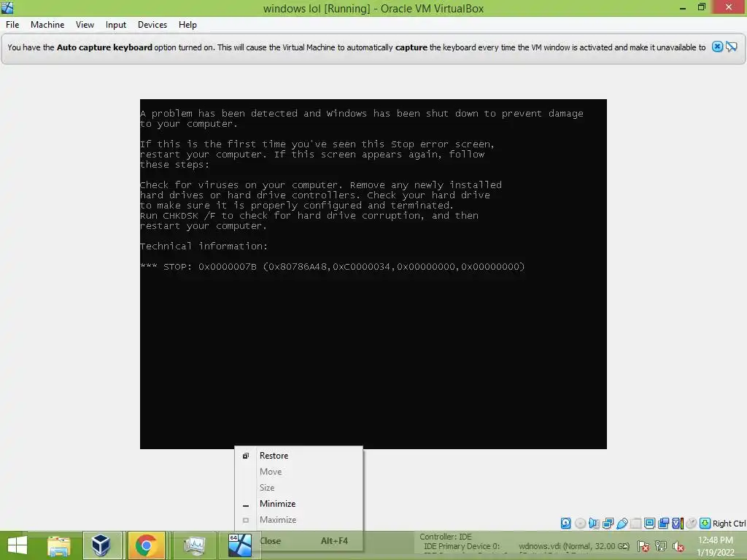Click the shared folders status icon
747x560 pixels.
(x=635, y=524)
